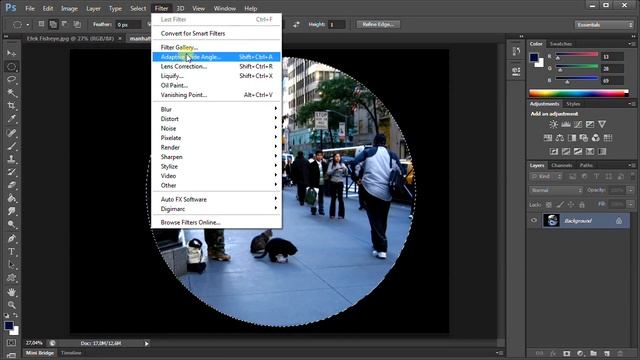Click foreground color swatch in Color panel
Screen dimensions: 640x360
534,57
